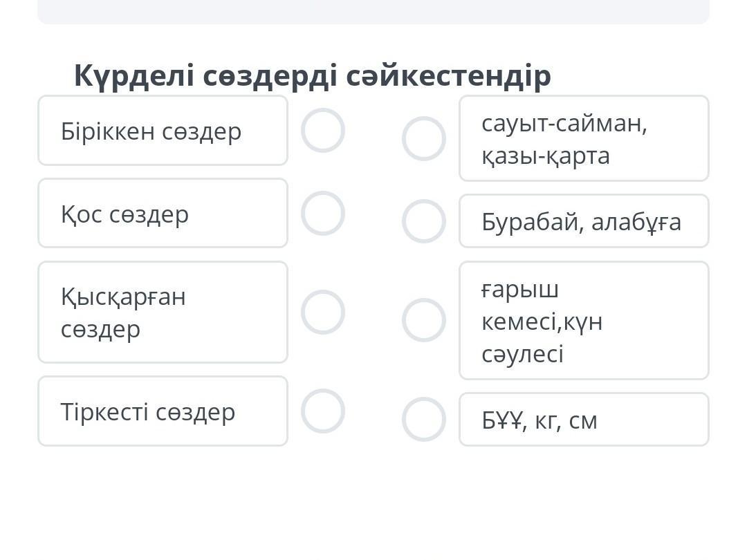Pick the ғарыш кемесі, күн сәулесі answer card
Image resolution: width=747 pixels, height=560 pixels.
[x=584, y=321]
